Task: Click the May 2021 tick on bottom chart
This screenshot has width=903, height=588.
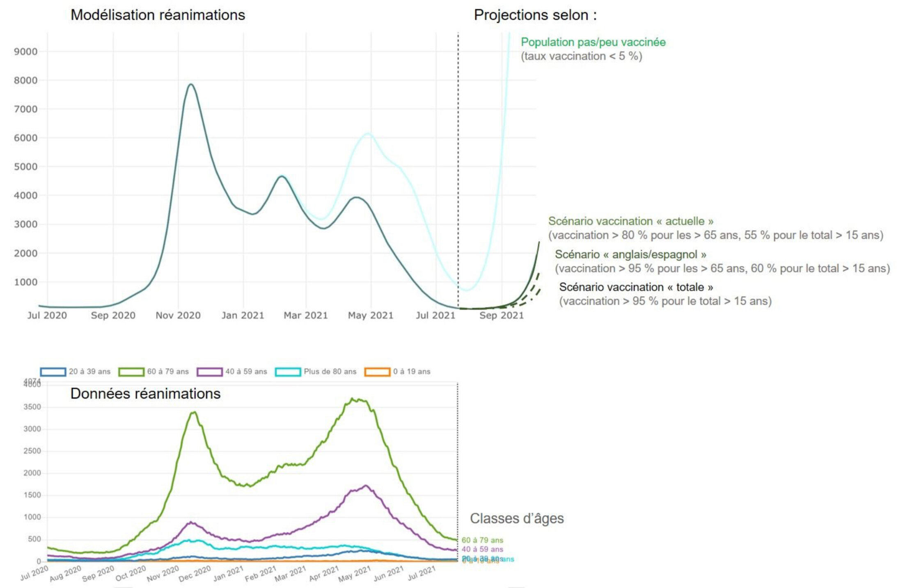Action: click(x=355, y=574)
